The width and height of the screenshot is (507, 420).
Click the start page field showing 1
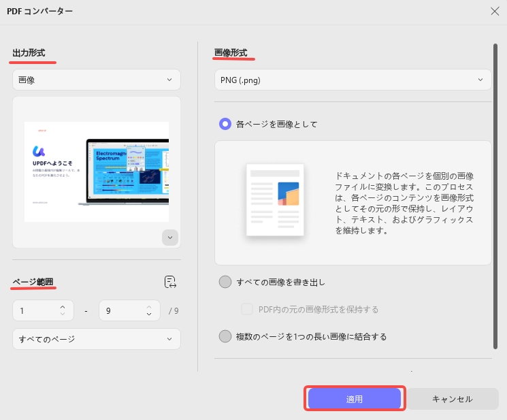[43, 310]
